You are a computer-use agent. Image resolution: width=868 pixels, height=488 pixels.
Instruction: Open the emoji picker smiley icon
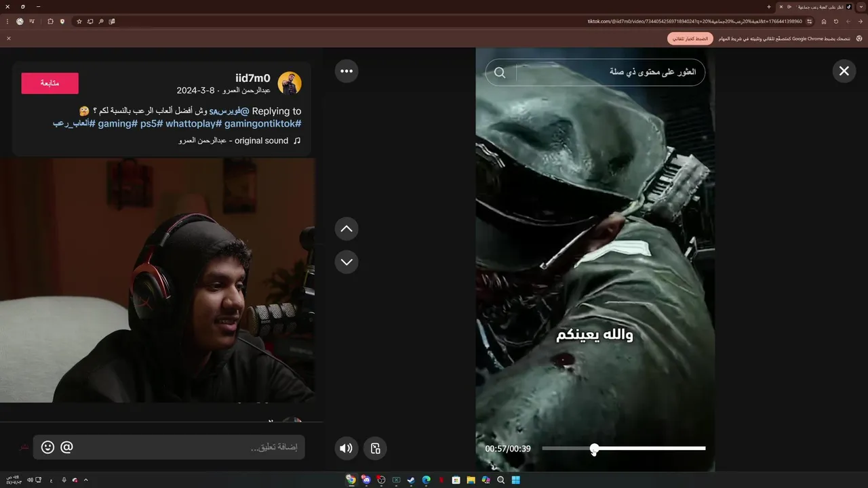click(x=47, y=447)
